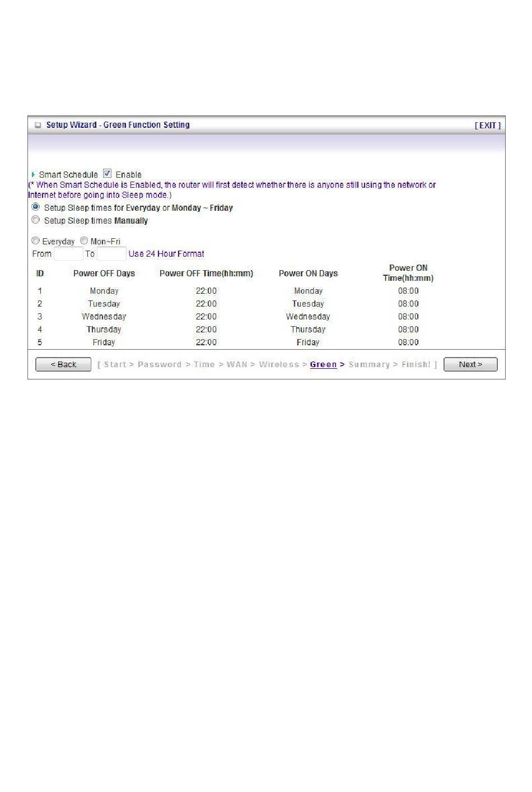Jump to the Wireless wizard step
This screenshot has width=532, height=792.
[279, 364]
